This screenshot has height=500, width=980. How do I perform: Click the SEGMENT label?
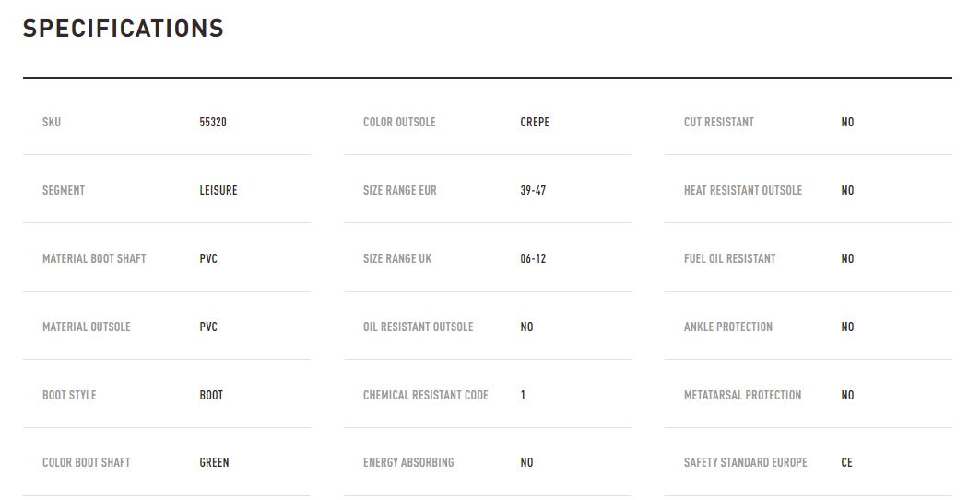[x=63, y=190]
